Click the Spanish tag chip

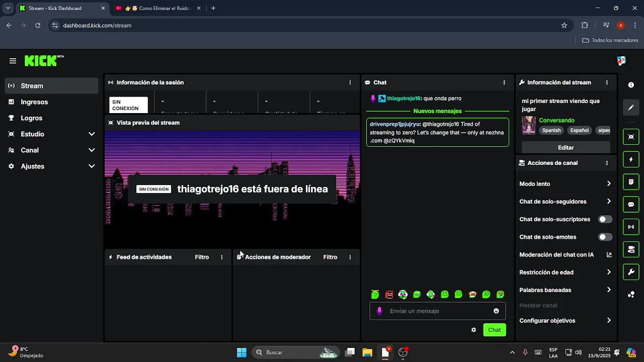551,130
